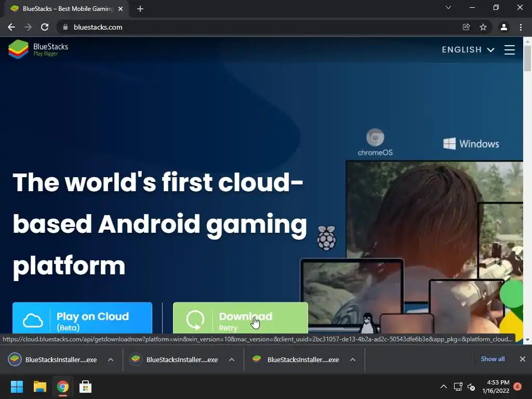
Task: Click the scrollbar down arrow
Action: pos(527,339)
